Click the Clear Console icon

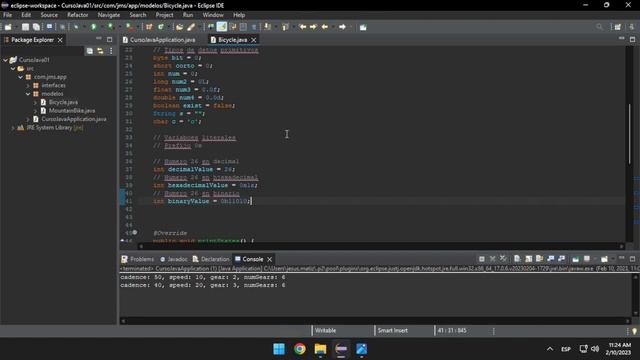(517, 259)
